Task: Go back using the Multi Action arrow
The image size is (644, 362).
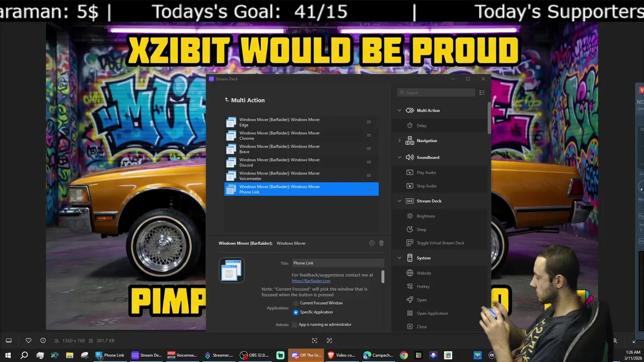Action: 226,100
